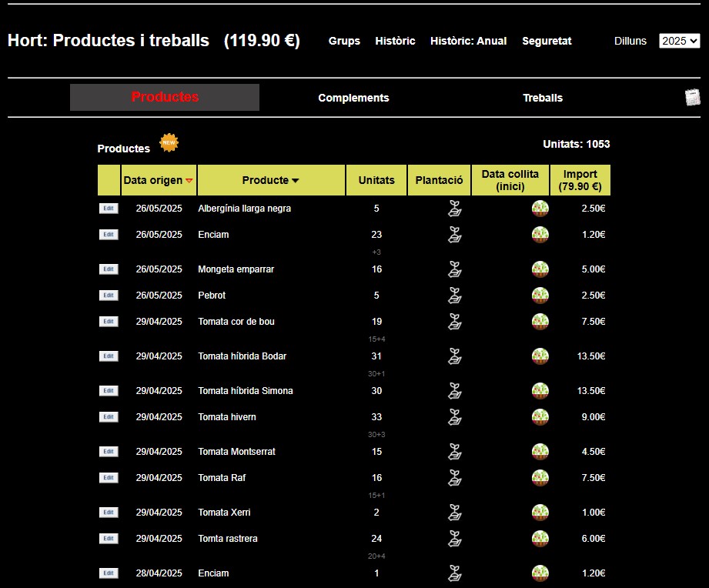Go to the Històric page
Image resolution: width=709 pixels, height=588 pixels.
click(395, 41)
